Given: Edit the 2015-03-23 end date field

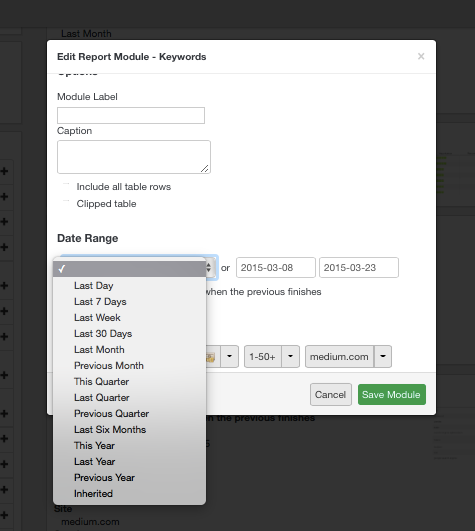Looking at the screenshot, I should pos(359,268).
